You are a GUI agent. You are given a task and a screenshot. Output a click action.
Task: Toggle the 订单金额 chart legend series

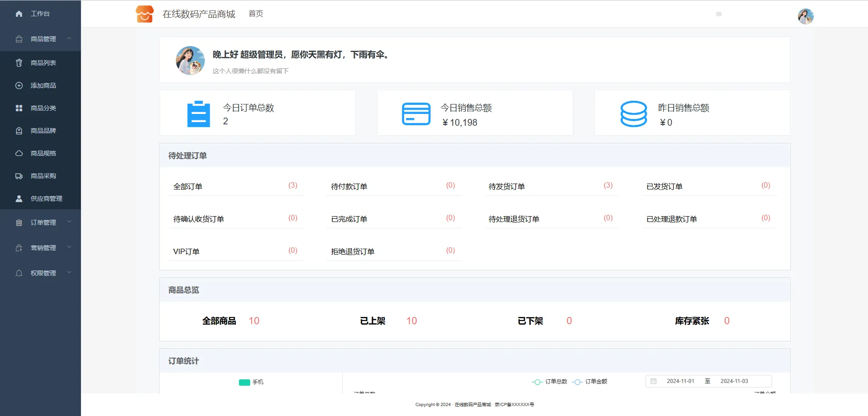(590, 382)
